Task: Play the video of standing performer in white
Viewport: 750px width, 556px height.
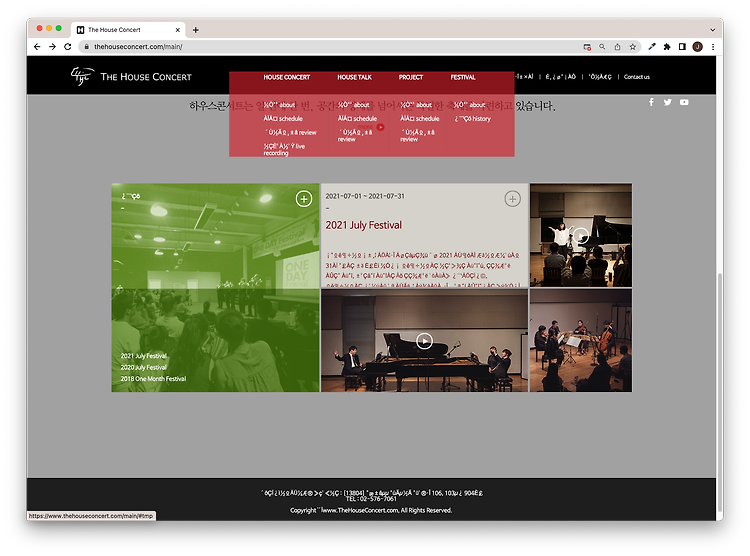Action: (x=581, y=235)
